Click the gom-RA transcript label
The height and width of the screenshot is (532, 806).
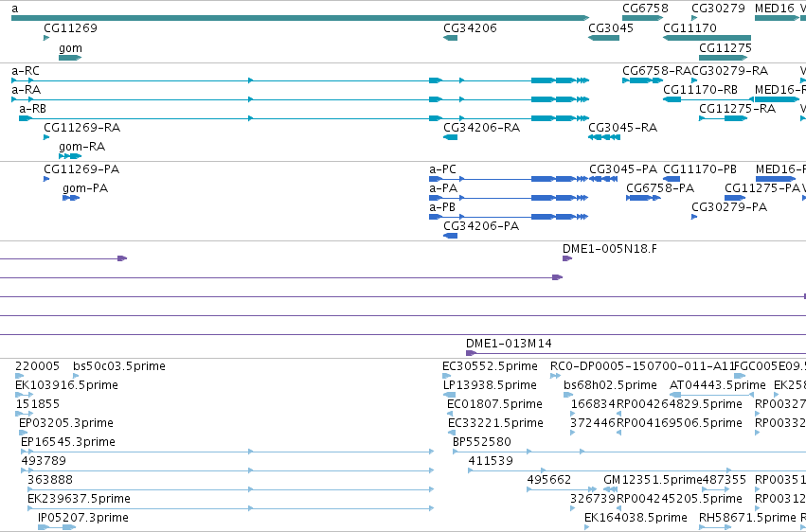point(81,147)
